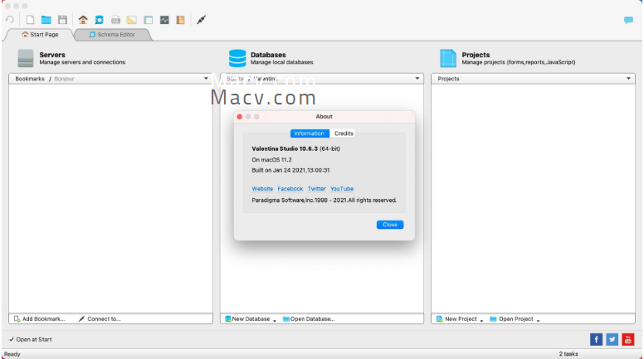
Task: Click Connect to... button
Action: 100,319
